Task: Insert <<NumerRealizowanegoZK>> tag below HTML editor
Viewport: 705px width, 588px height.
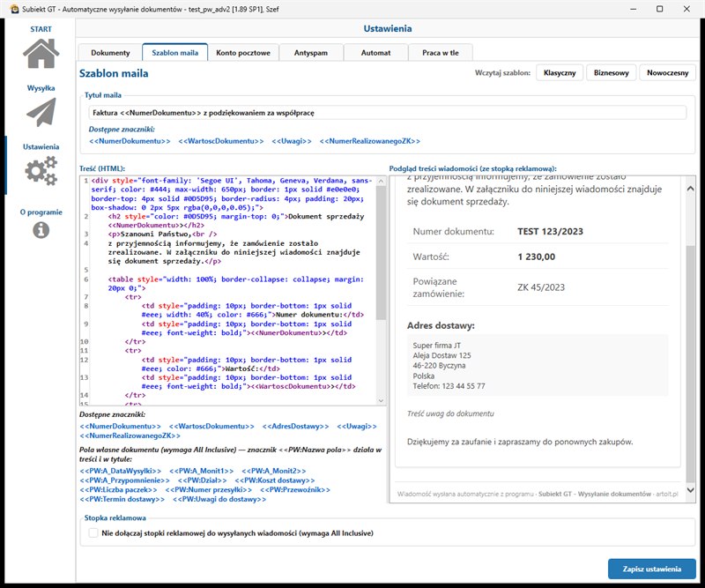Action: (x=130, y=435)
